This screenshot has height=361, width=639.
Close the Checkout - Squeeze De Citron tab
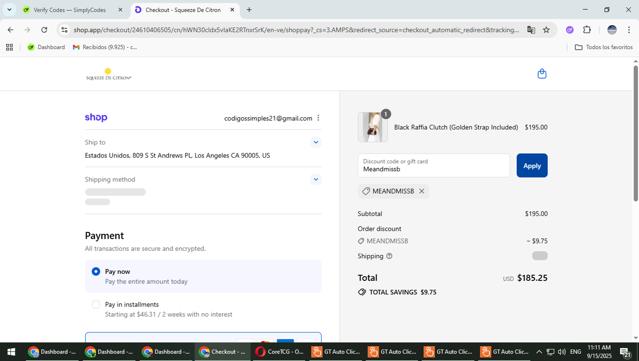click(232, 10)
